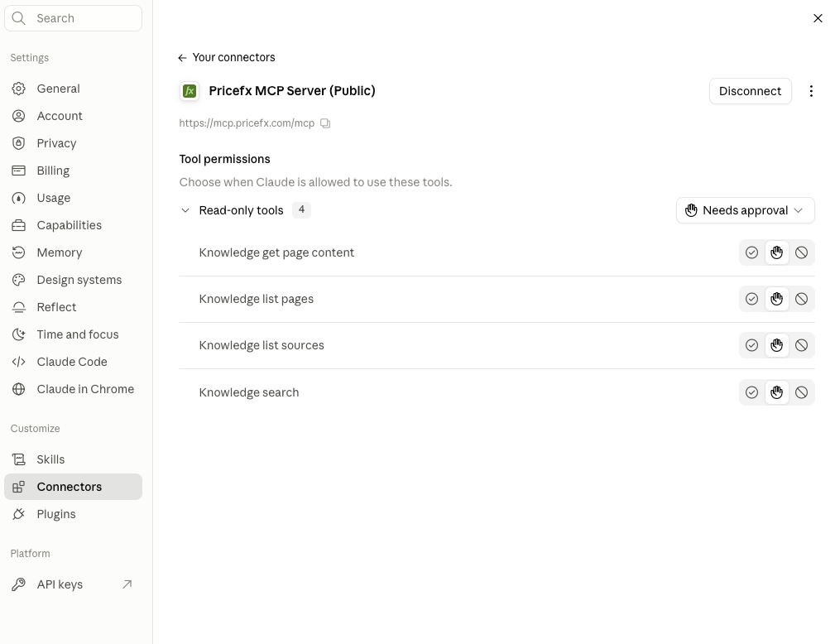
Task: Set Knowledge list pages to needs approval
Action: (776, 299)
